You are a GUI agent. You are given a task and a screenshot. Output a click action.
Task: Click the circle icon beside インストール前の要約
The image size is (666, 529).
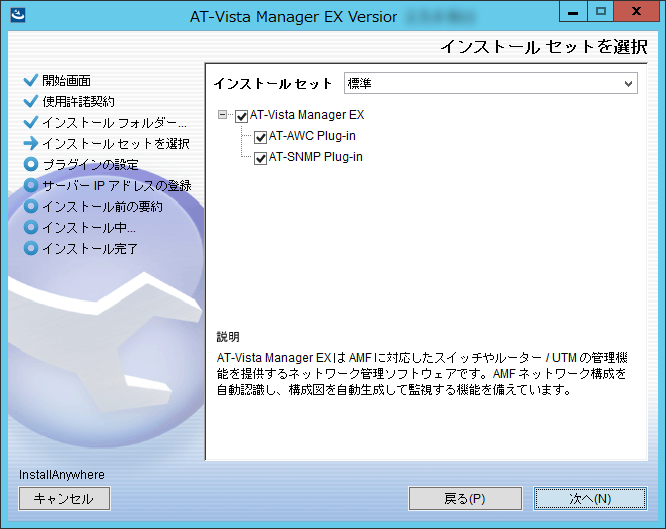click(30, 206)
